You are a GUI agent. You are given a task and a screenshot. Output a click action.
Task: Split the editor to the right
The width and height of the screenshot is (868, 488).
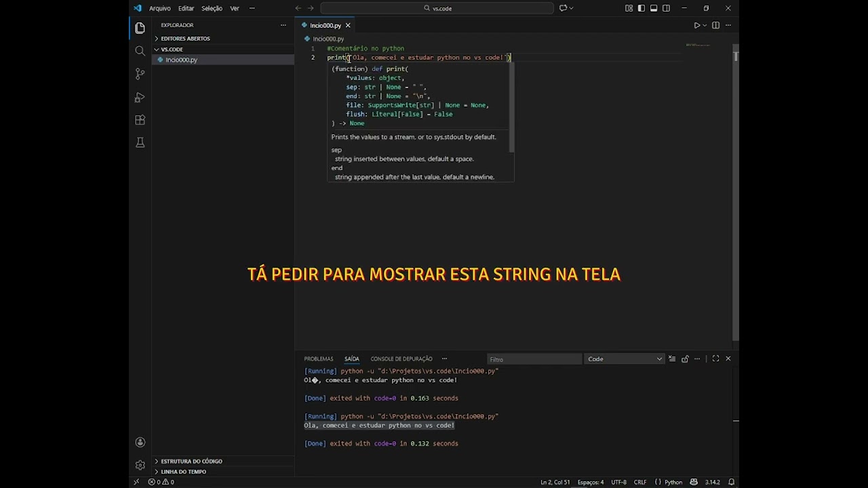click(715, 25)
